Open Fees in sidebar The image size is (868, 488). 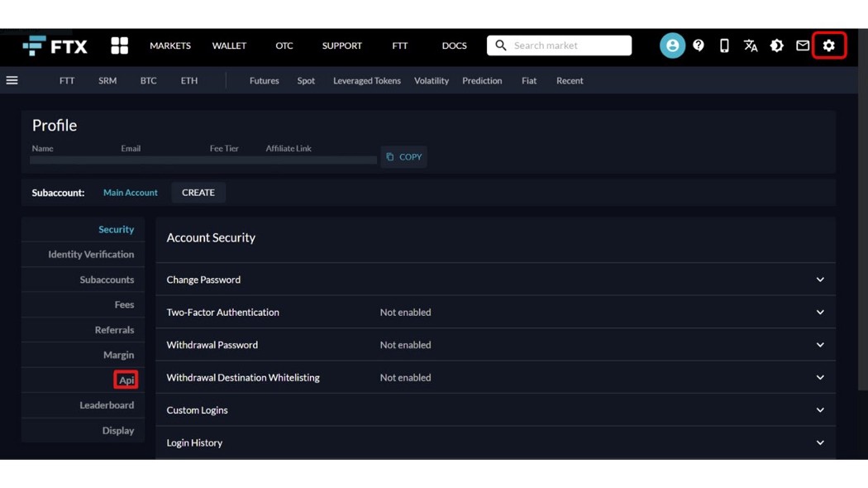[124, 304]
